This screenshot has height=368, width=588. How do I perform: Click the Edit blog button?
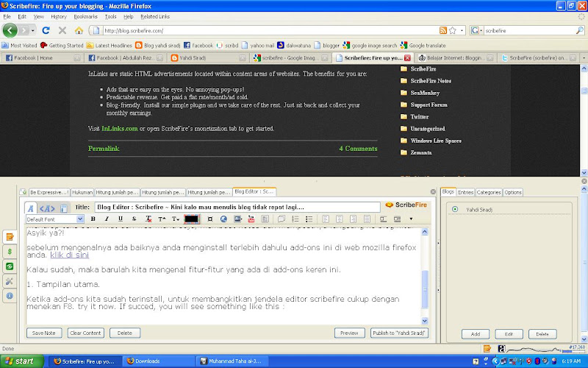(x=509, y=334)
